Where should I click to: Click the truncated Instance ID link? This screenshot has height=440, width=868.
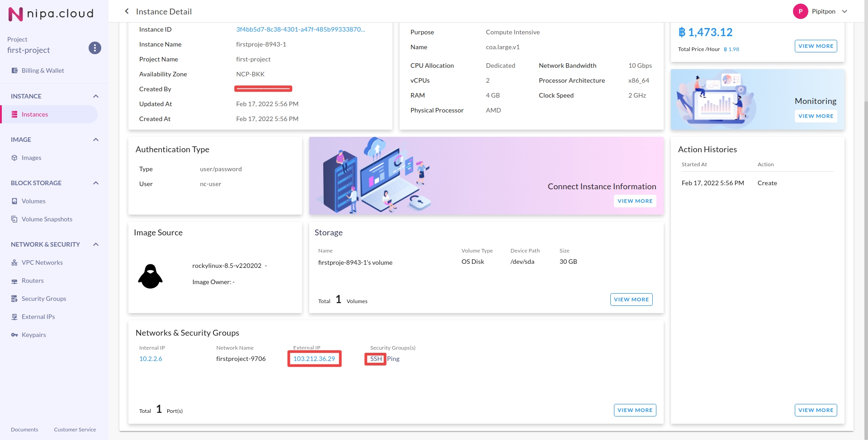point(300,29)
